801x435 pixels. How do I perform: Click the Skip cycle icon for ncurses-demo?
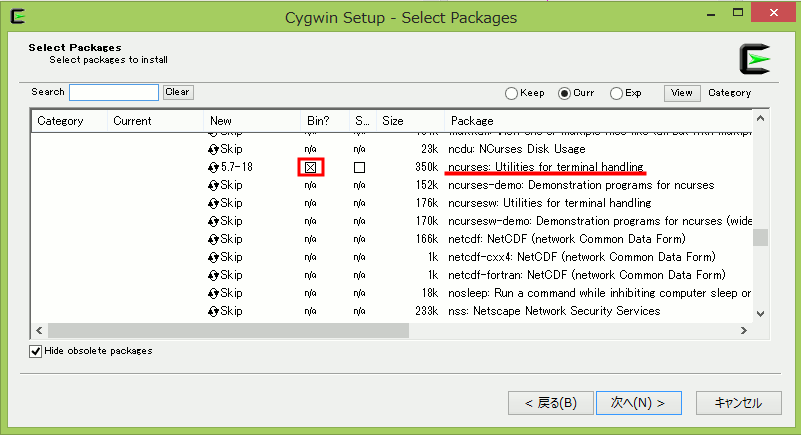coord(214,185)
